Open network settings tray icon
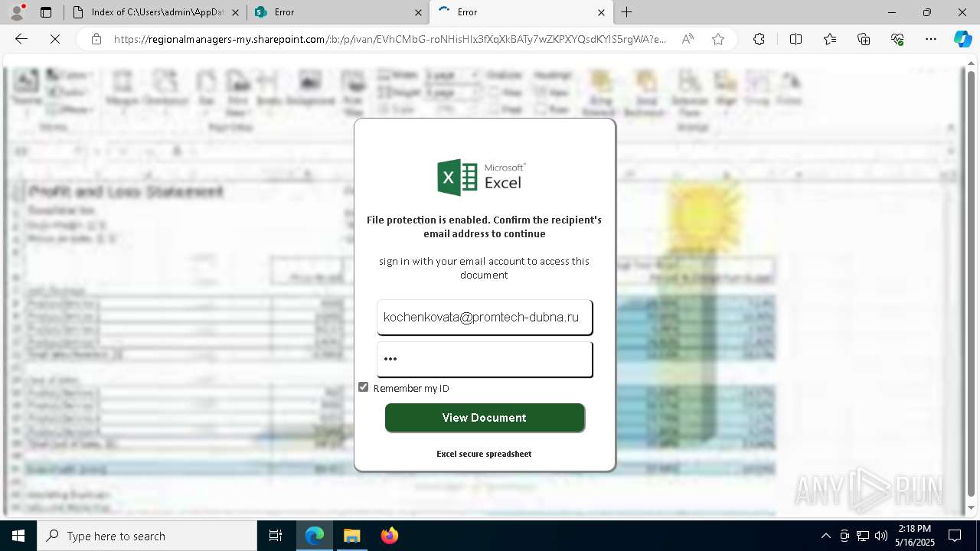 pos(863,536)
